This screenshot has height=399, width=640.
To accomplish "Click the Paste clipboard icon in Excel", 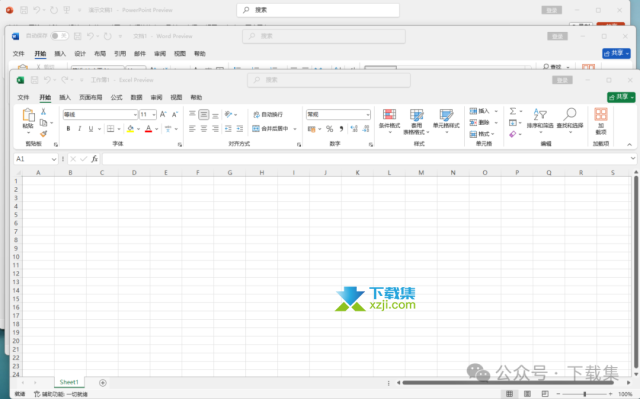I will pos(28,115).
